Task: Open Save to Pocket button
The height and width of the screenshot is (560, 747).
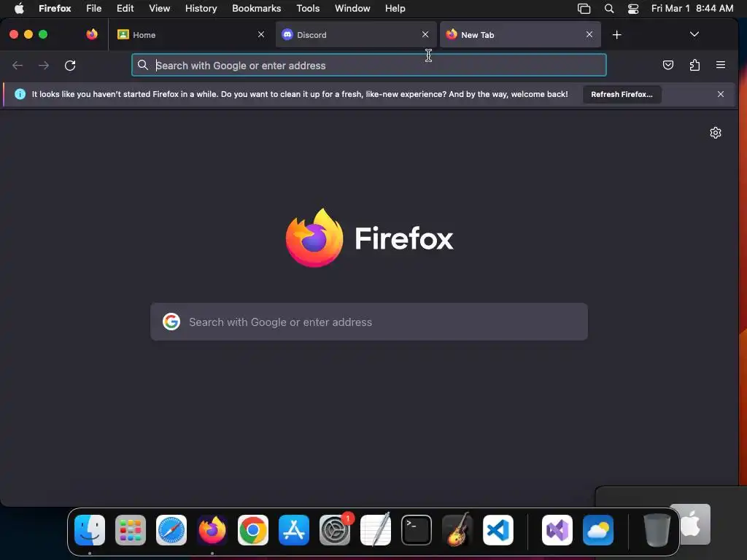Action: (x=668, y=65)
